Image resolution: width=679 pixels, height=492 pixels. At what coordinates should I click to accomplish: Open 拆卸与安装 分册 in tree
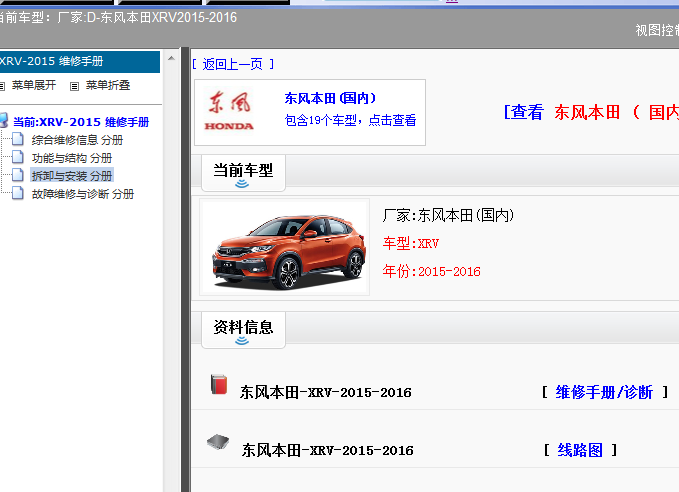pos(72,176)
